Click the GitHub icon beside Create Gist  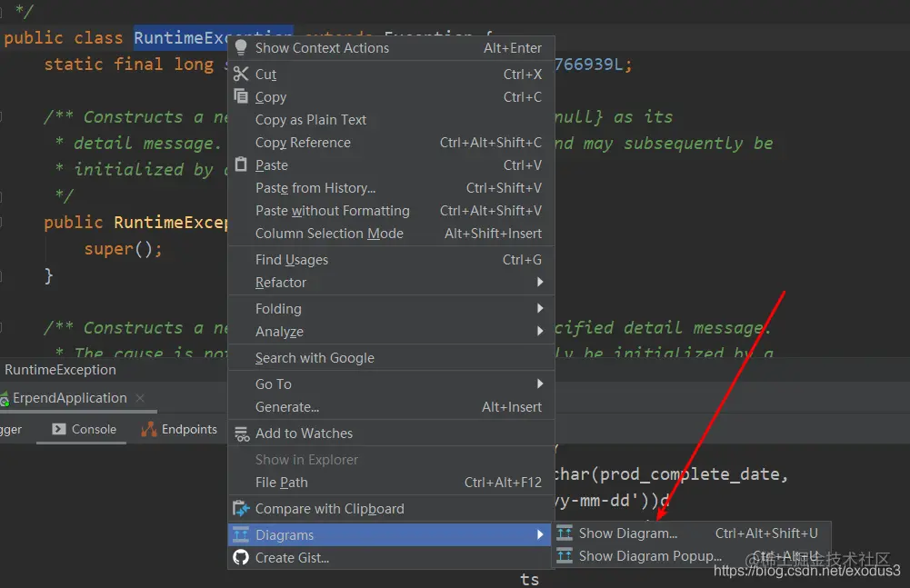point(241,557)
